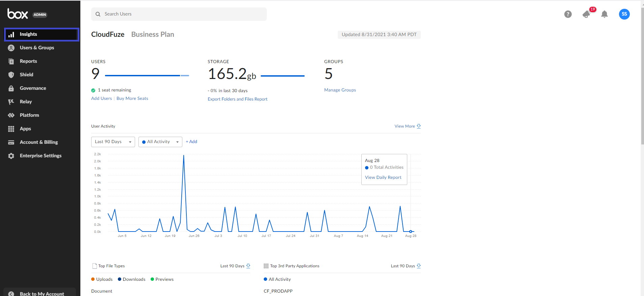The width and height of the screenshot is (644, 296).
Task: Click the Business Plan heading
Action: [x=153, y=34]
